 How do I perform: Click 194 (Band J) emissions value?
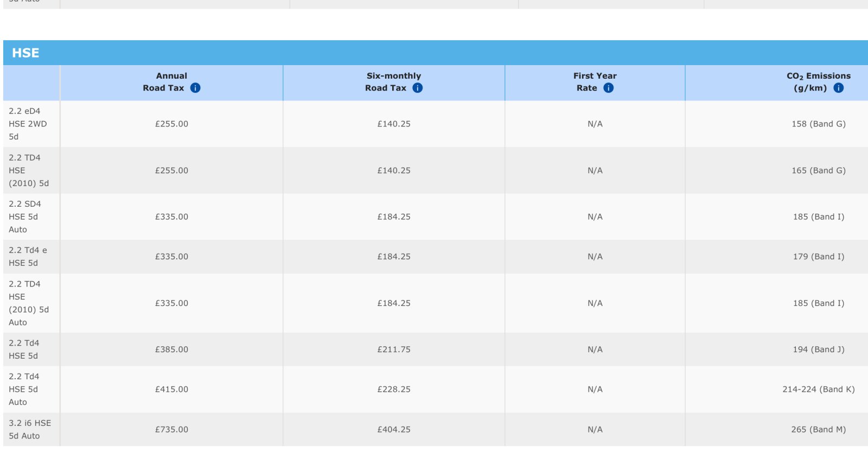pos(819,349)
